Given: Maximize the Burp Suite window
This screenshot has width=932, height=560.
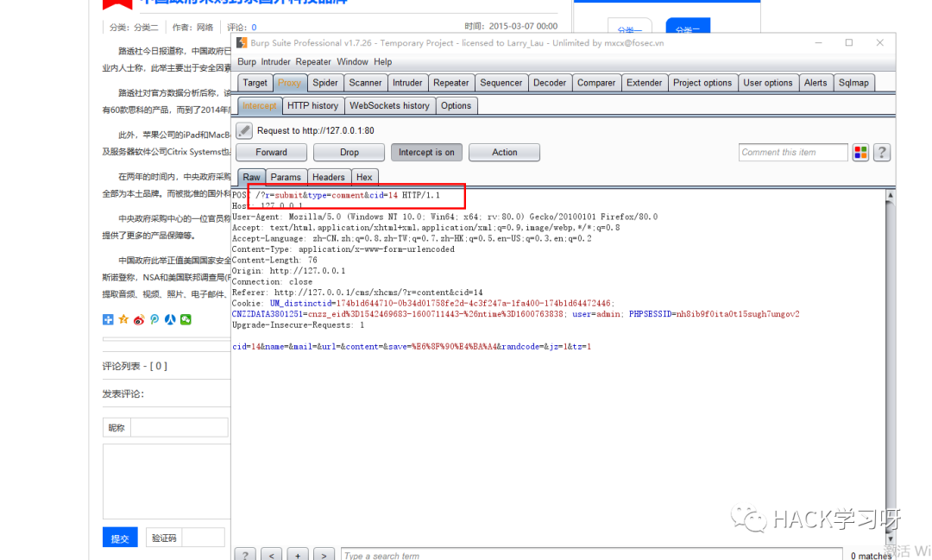Looking at the screenshot, I should coord(849,43).
